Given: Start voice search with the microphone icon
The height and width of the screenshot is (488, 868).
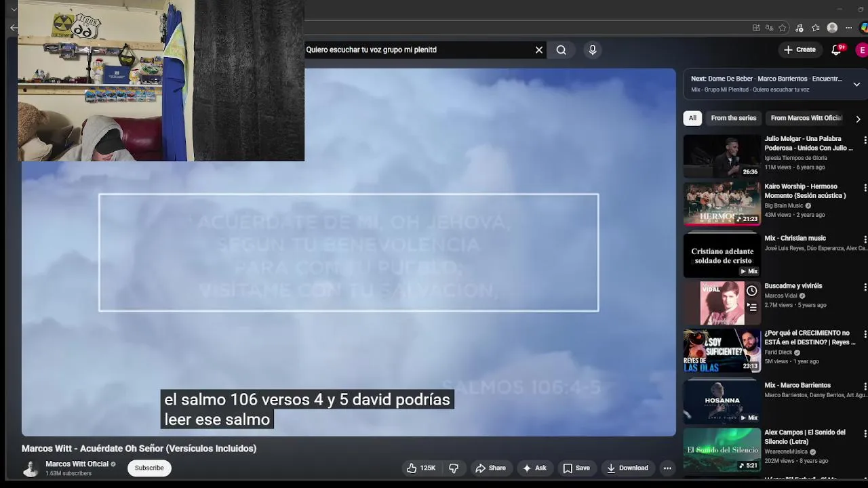Looking at the screenshot, I should point(593,50).
